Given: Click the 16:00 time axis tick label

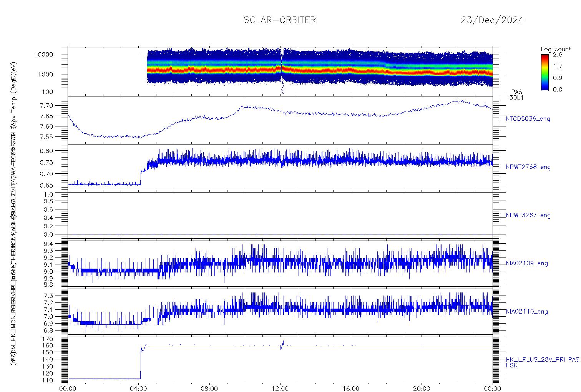Looking at the screenshot, I should pos(351,389).
